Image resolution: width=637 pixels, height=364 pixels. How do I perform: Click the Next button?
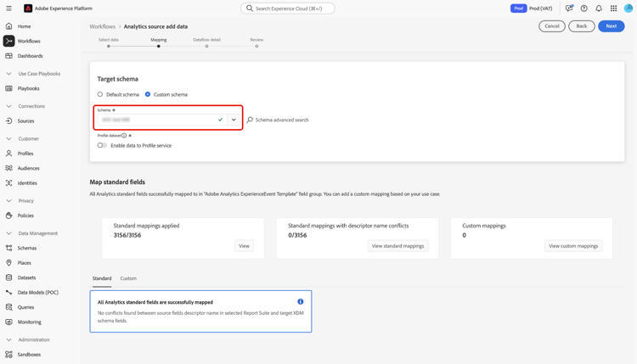(x=611, y=26)
